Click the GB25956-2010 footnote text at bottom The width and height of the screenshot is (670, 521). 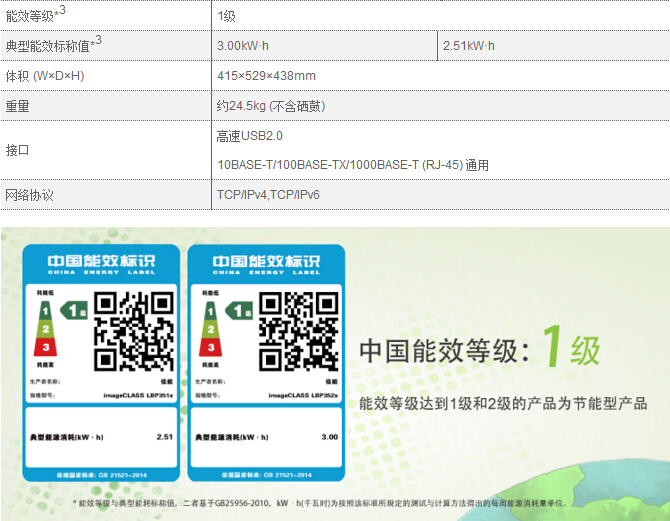250,503
